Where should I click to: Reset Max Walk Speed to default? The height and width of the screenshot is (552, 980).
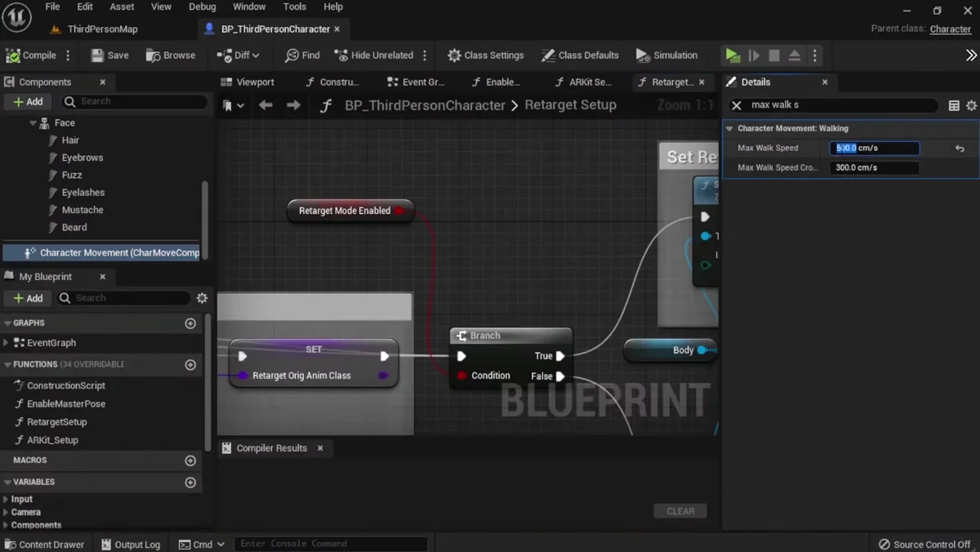tap(960, 149)
